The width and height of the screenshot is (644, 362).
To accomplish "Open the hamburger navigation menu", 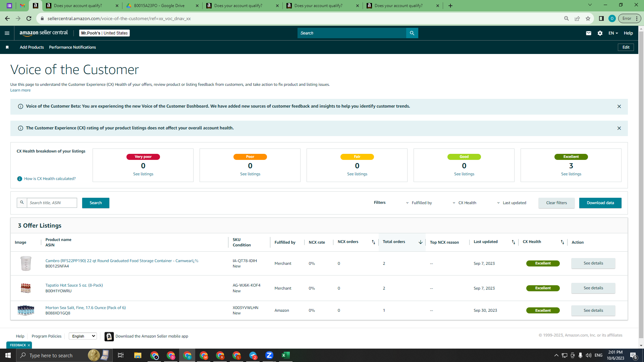I will tap(7, 33).
